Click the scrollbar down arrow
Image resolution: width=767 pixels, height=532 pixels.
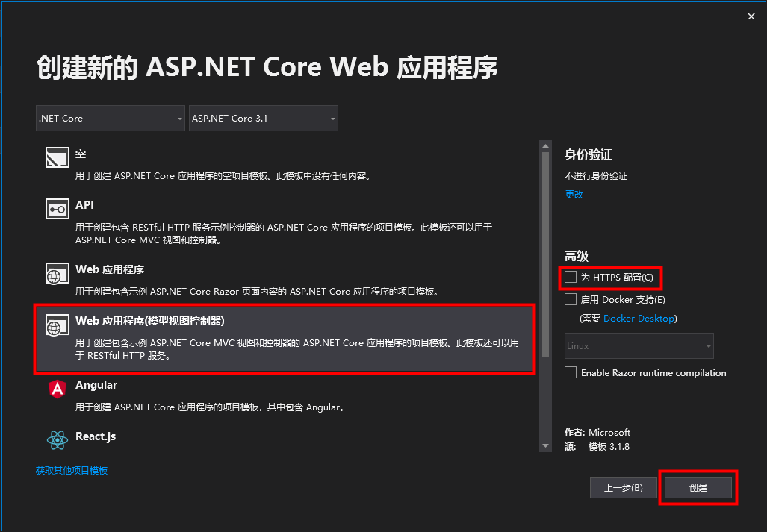pos(546,446)
